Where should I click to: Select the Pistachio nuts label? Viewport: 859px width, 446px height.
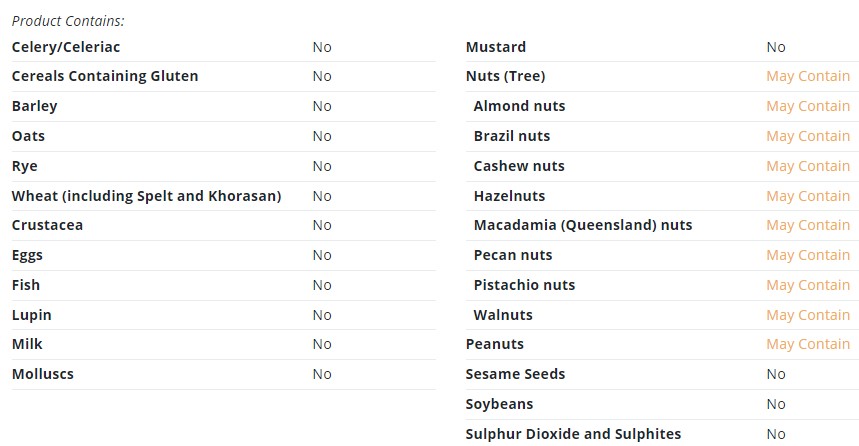[x=524, y=285]
